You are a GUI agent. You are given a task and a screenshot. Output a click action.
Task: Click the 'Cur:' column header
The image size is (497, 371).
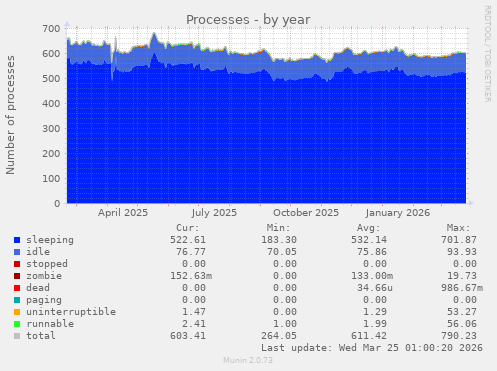(188, 228)
